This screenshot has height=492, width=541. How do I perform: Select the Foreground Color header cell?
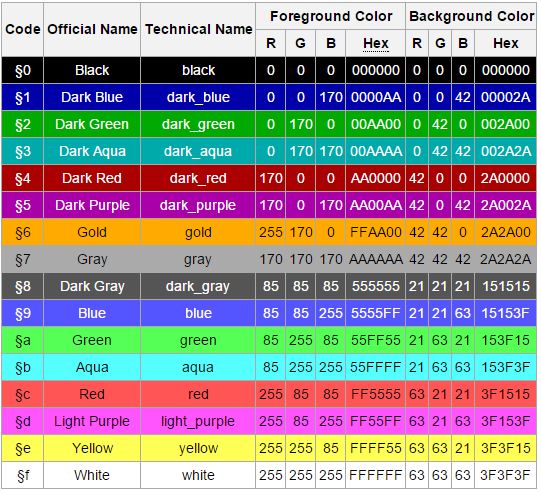coord(331,16)
